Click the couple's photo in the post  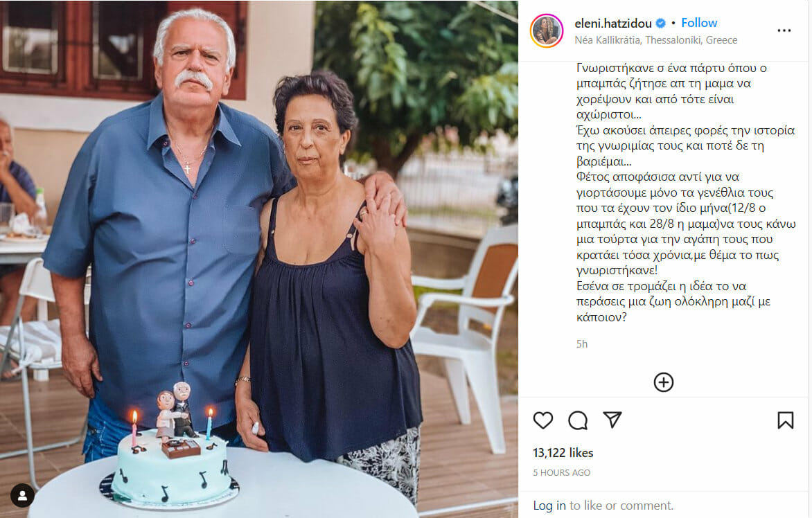pyautogui.click(x=259, y=259)
